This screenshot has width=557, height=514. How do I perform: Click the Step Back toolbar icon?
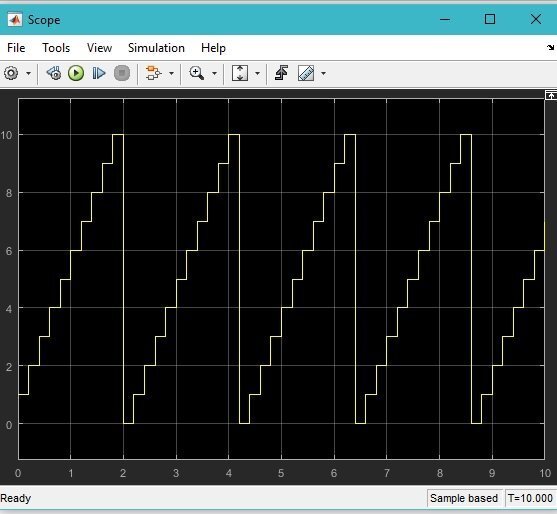(54, 74)
